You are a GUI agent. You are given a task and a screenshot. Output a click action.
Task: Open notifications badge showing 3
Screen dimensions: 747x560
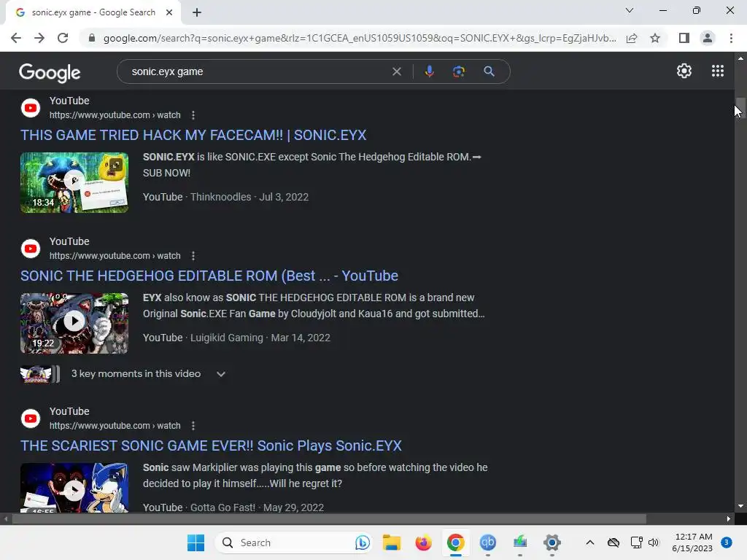pos(727,542)
